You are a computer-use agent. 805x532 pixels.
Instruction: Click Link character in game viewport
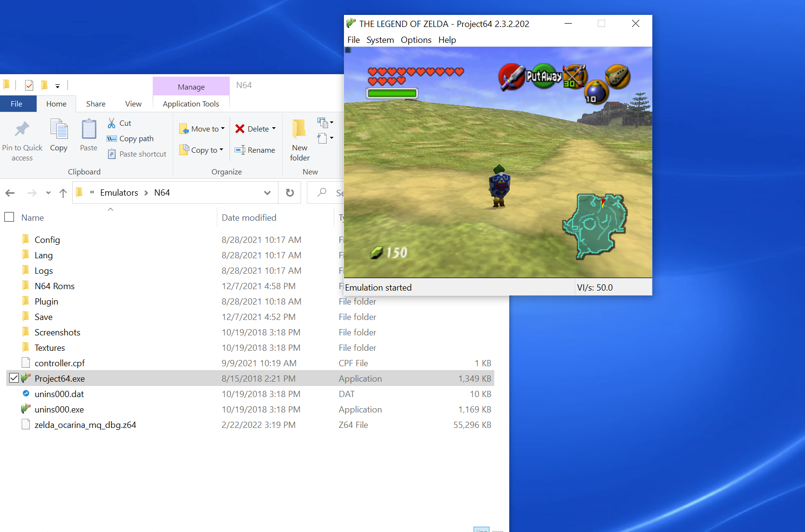click(499, 186)
